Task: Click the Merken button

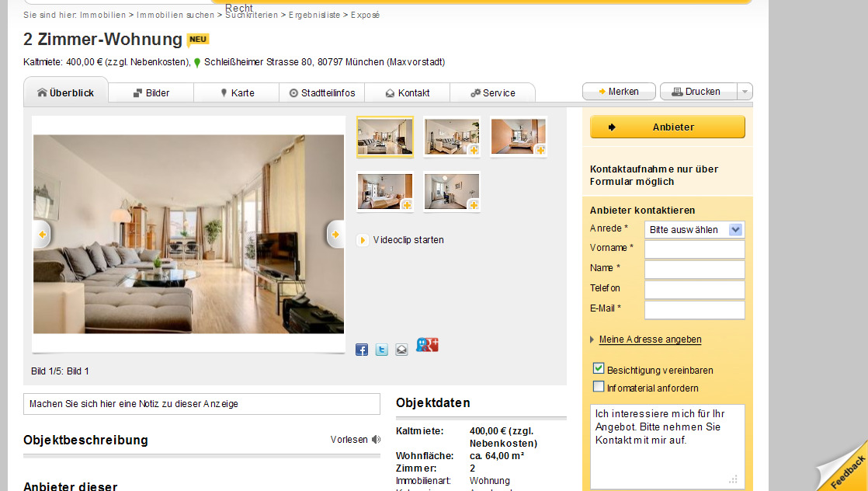Action: 619,92
